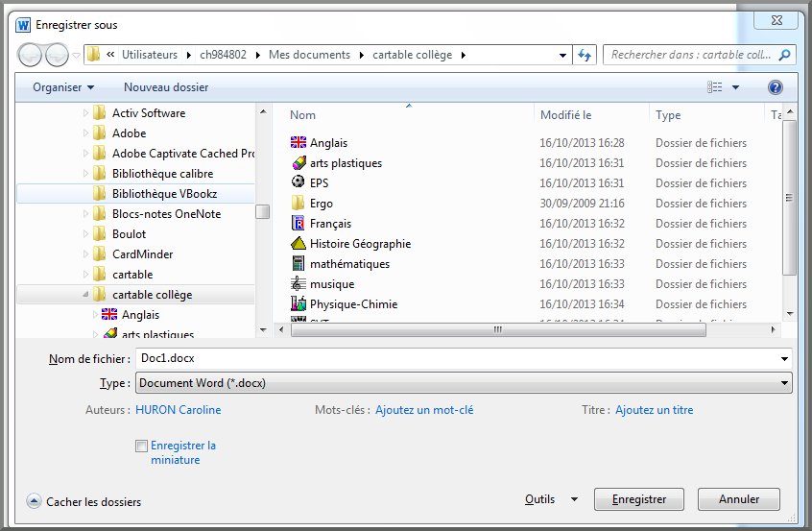The image size is (812, 531).
Task: Open the Organiser menu
Action: coord(63,87)
